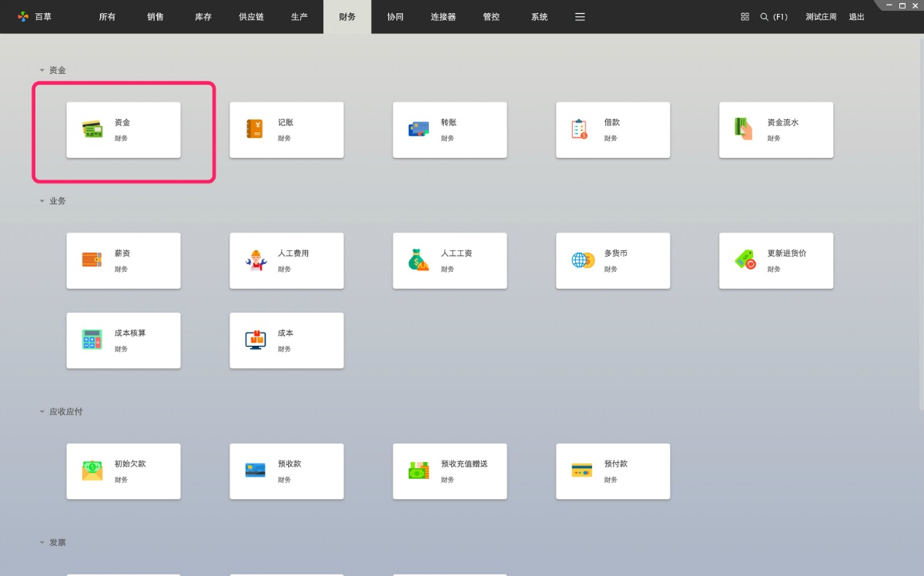This screenshot has height=576, width=924.
Task: Click the 百草 app logo
Action: point(23,16)
